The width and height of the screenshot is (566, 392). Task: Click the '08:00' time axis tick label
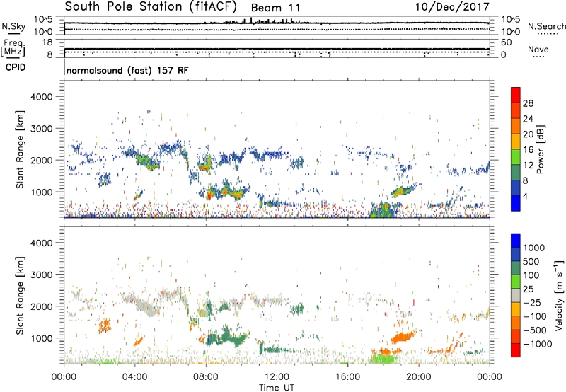[206, 377]
